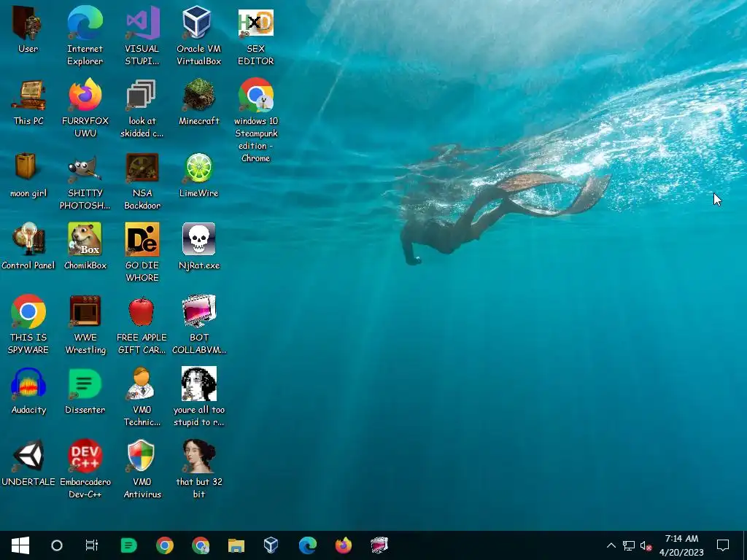The height and width of the screenshot is (560, 747).
Task: Select the yellow De desktop icon
Action: [142, 252]
